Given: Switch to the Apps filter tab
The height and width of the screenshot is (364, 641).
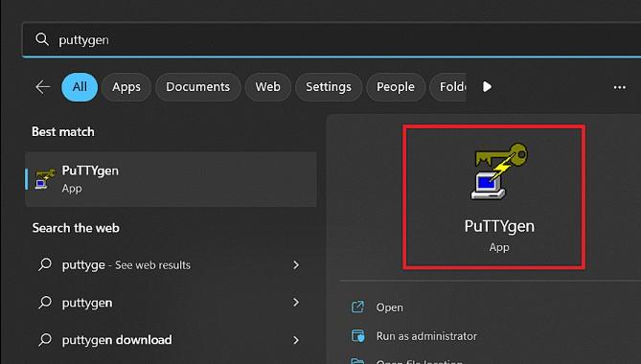Looking at the screenshot, I should pos(126,87).
